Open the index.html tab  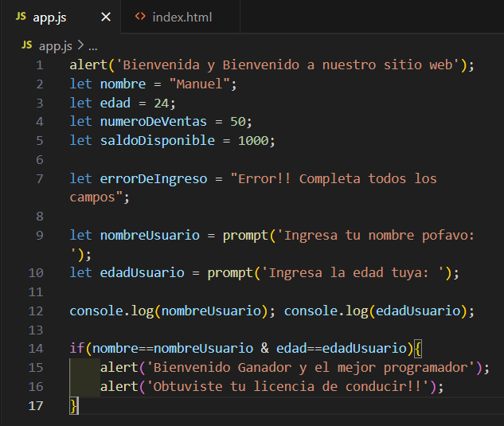coord(182,18)
